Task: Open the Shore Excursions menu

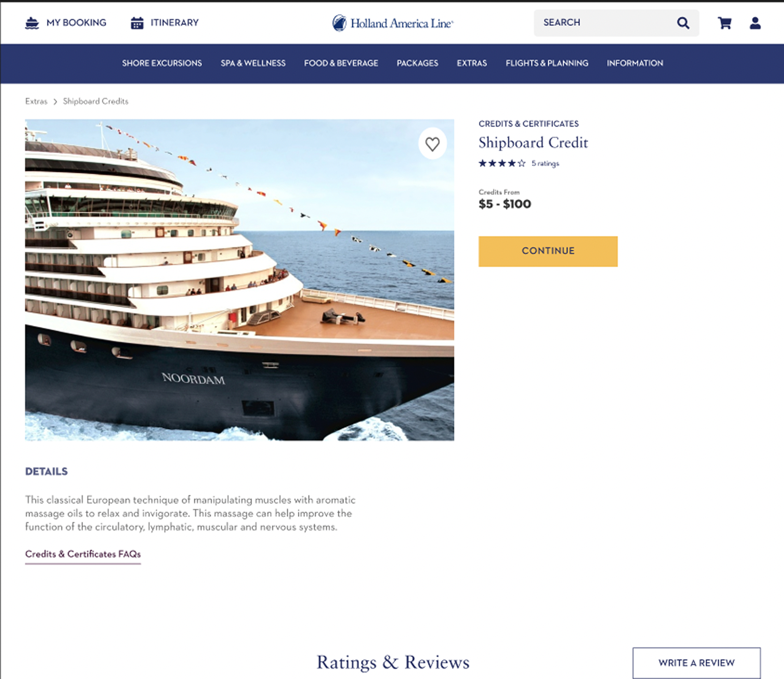Action: click(x=162, y=63)
